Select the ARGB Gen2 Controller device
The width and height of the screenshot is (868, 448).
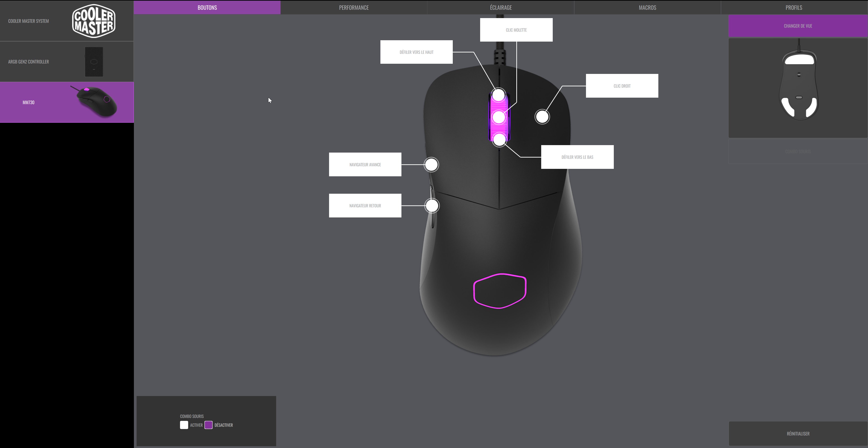pyautogui.click(x=67, y=62)
